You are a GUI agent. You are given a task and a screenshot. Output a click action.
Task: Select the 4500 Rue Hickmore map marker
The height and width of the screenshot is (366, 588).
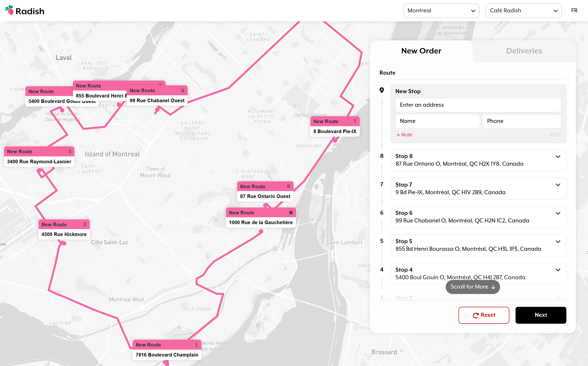[64, 229]
